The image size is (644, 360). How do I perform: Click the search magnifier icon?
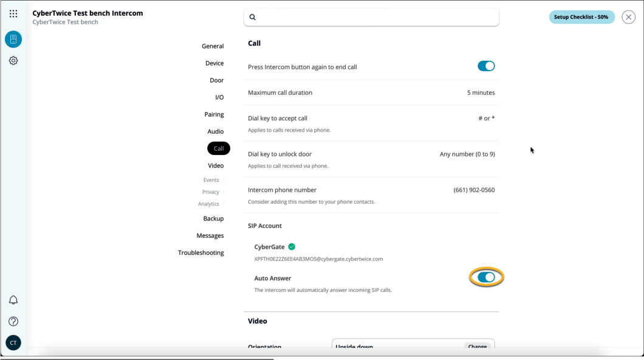pyautogui.click(x=252, y=17)
